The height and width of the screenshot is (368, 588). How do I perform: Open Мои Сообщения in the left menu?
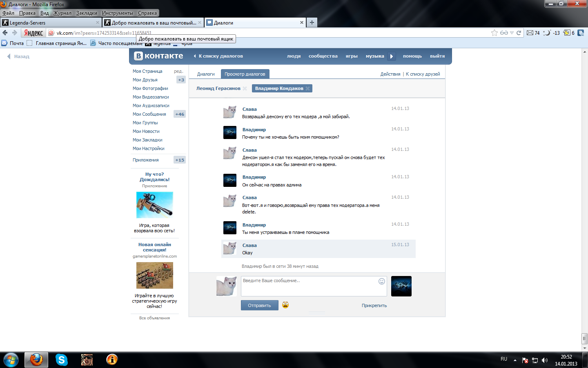coord(149,114)
